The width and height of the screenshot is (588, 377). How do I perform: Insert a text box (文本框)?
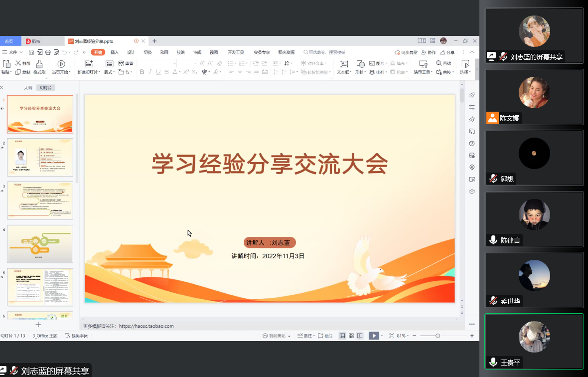[x=343, y=64]
